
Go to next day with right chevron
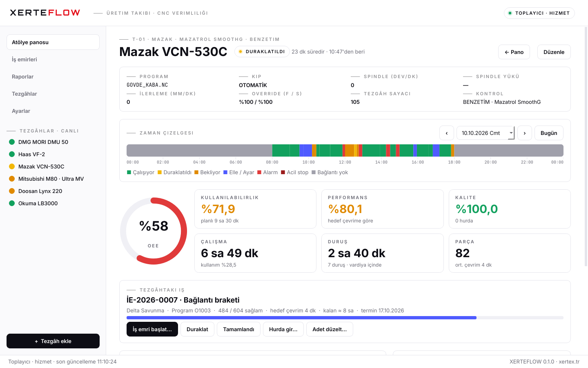click(525, 133)
